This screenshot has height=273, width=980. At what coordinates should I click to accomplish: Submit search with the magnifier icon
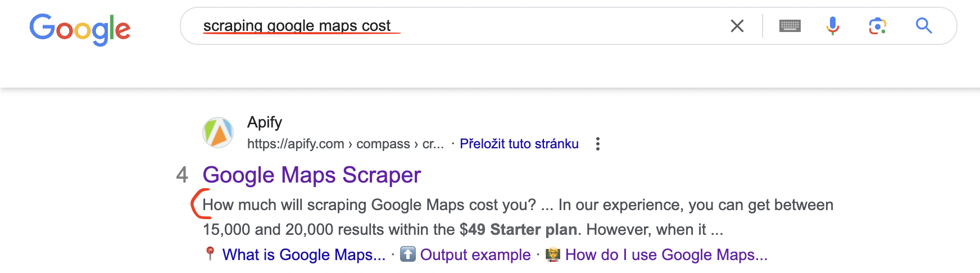(x=923, y=26)
